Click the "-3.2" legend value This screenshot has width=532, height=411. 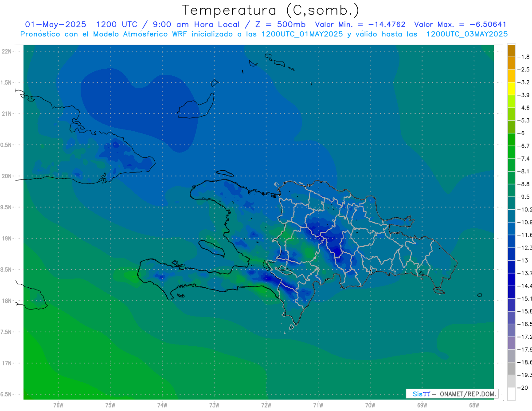524,82
